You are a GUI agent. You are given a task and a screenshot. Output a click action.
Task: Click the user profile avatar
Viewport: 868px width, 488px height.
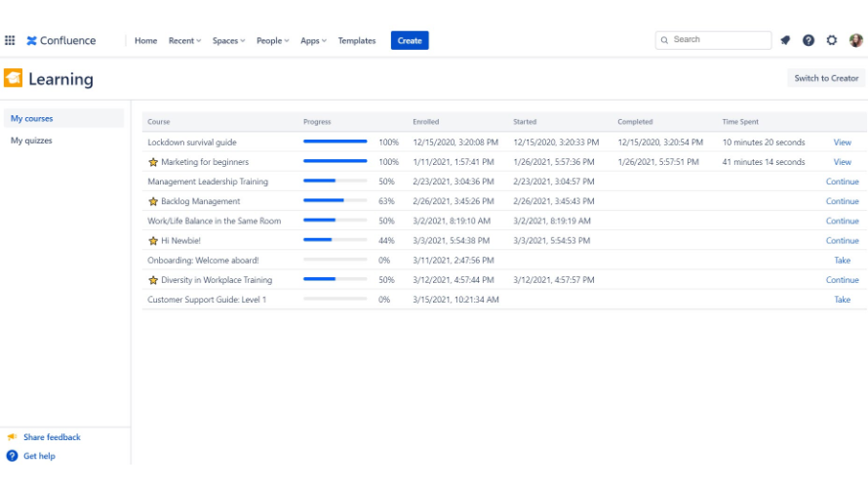(855, 41)
